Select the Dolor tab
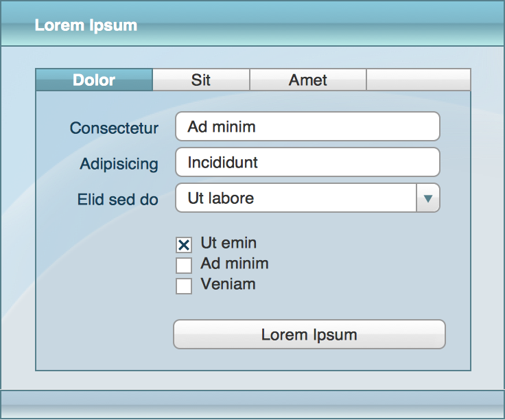The image size is (505, 420). tap(94, 80)
